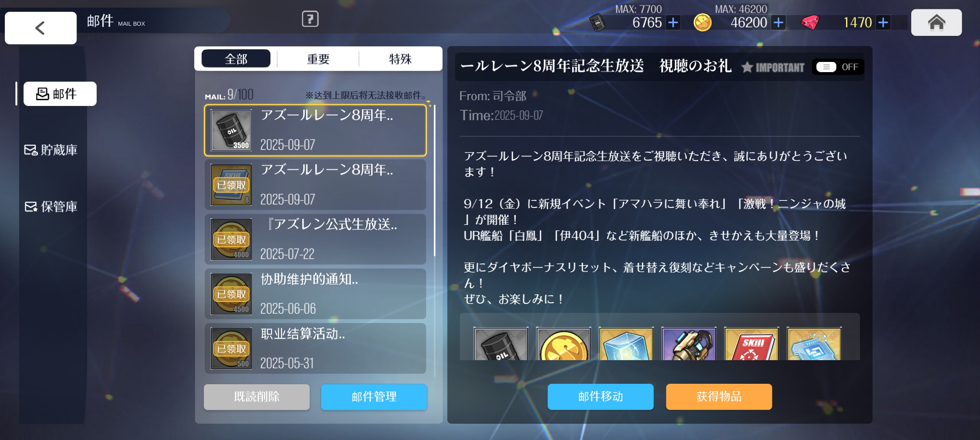Go back using the arrow button

[x=40, y=28]
